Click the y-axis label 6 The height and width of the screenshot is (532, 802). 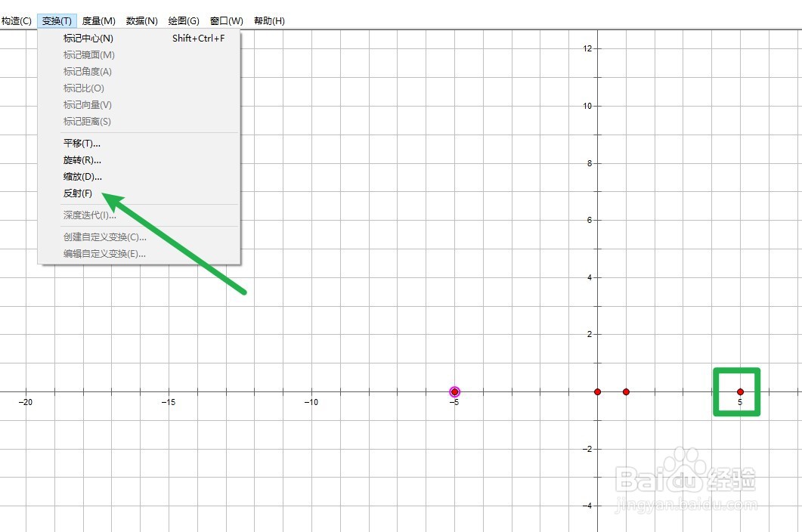point(590,220)
